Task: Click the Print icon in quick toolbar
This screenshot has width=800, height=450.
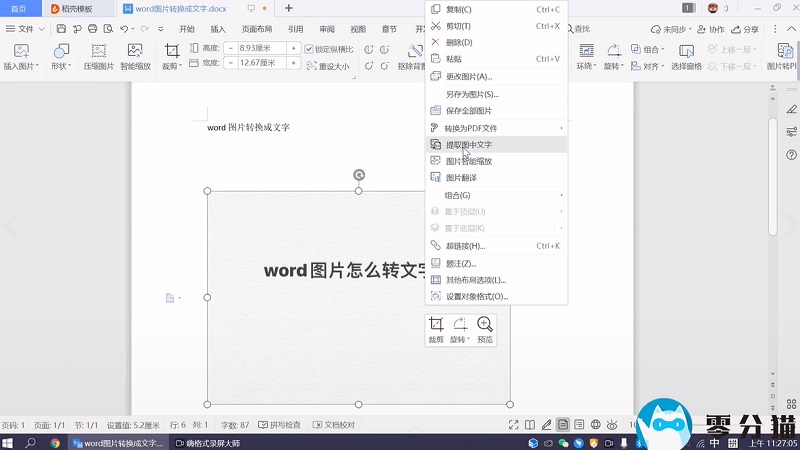Action: [92, 29]
